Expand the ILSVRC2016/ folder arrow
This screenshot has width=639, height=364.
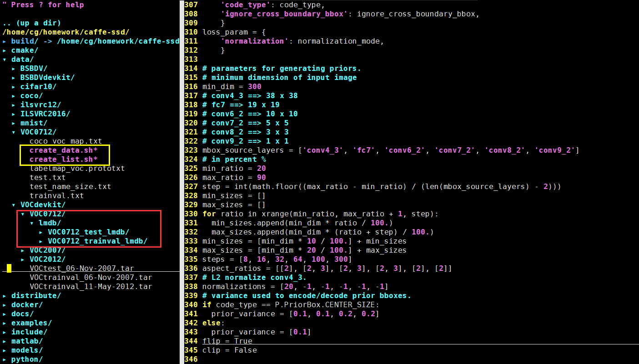pyautogui.click(x=14, y=114)
